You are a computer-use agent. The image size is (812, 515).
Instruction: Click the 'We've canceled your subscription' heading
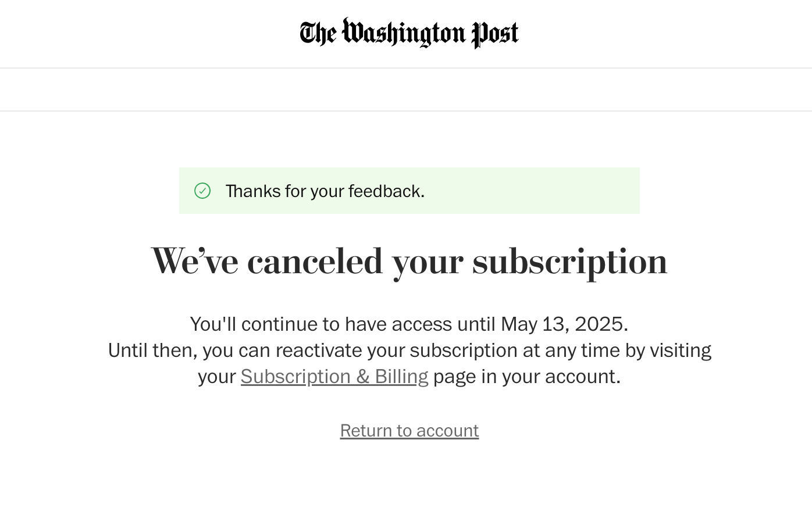coord(409,261)
